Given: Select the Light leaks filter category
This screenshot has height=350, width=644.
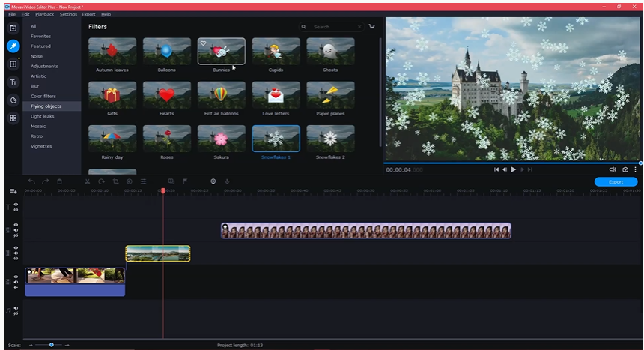Looking at the screenshot, I should tap(43, 116).
